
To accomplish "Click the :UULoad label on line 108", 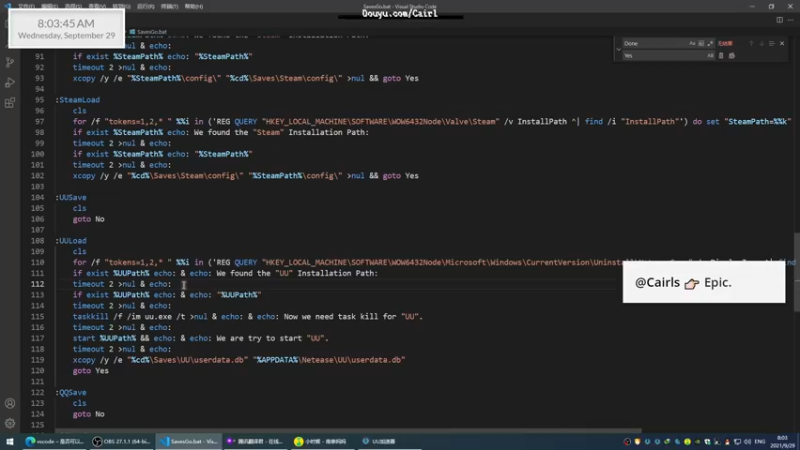I will [x=71, y=241].
